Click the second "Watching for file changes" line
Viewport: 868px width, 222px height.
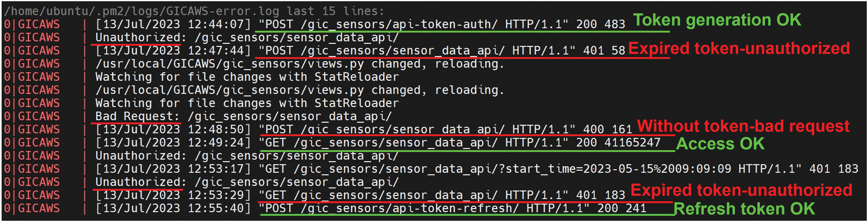point(247,103)
